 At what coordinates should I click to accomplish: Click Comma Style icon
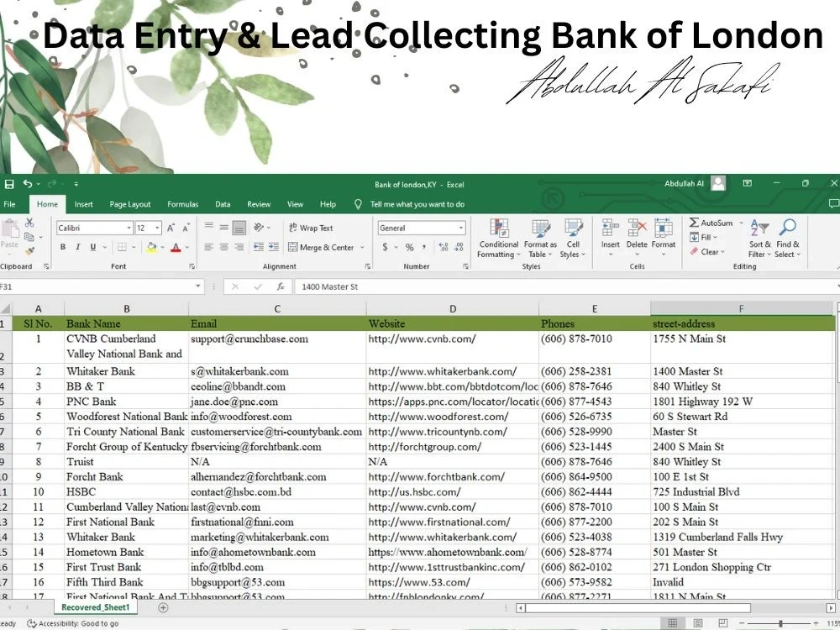tap(424, 247)
